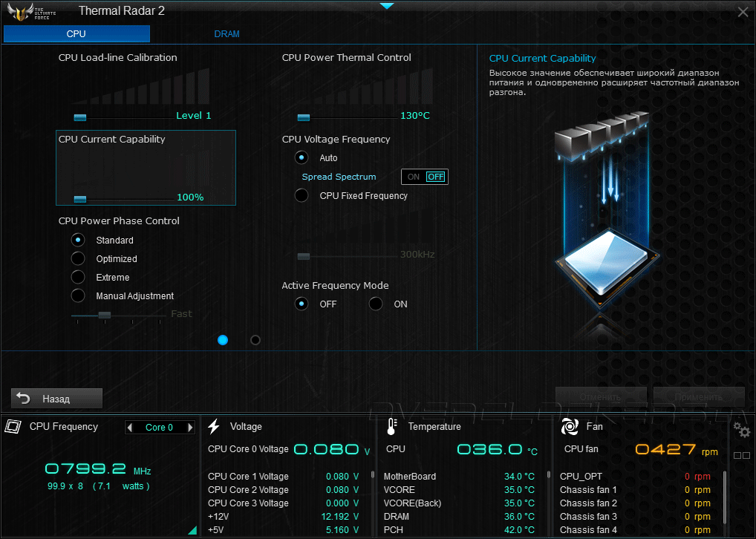Click the 300kHz fixed frequency slider handle

pos(304,256)
